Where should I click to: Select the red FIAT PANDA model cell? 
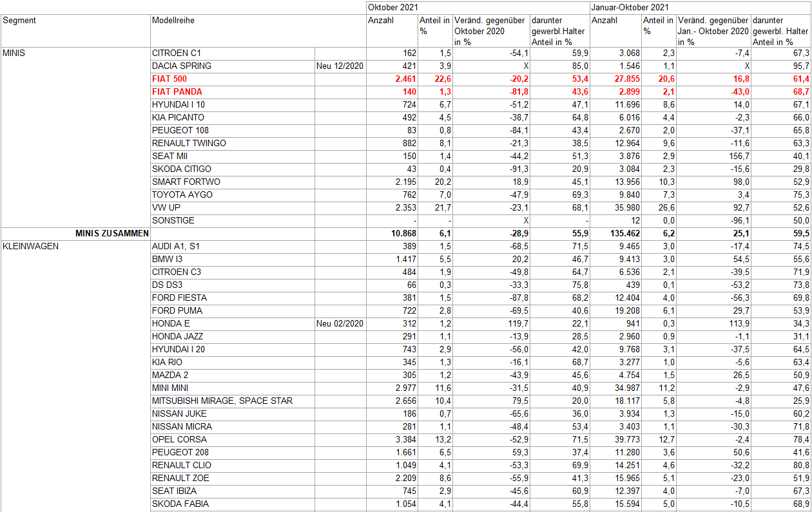177,91
